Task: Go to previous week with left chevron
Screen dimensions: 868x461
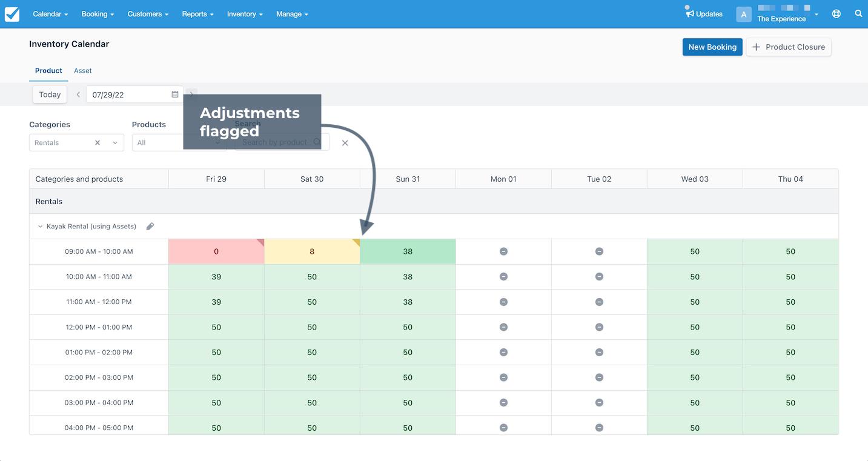Action: tap(78, 95)
